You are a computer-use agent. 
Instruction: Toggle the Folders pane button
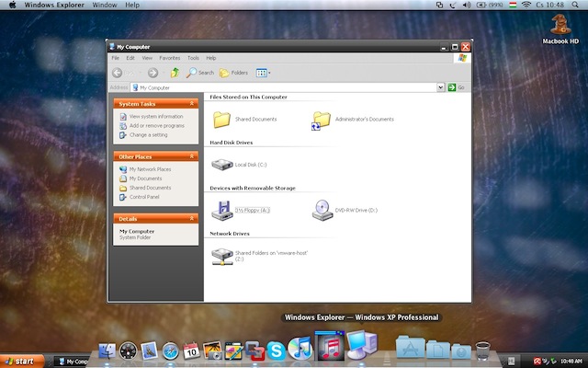[233, 73]
